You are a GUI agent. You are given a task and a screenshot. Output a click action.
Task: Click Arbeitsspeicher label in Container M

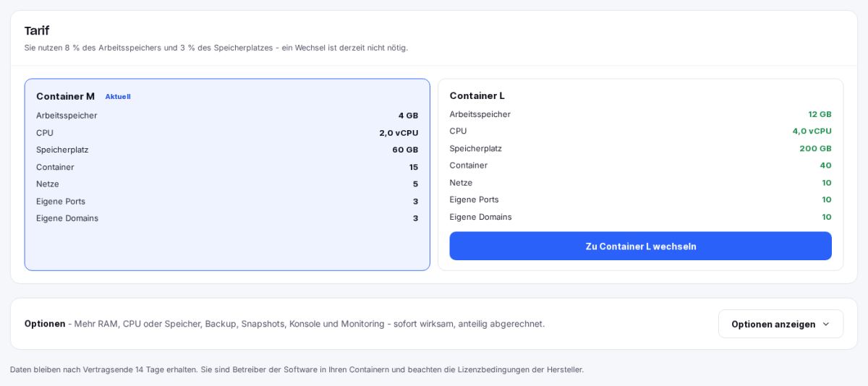(67, 116)
